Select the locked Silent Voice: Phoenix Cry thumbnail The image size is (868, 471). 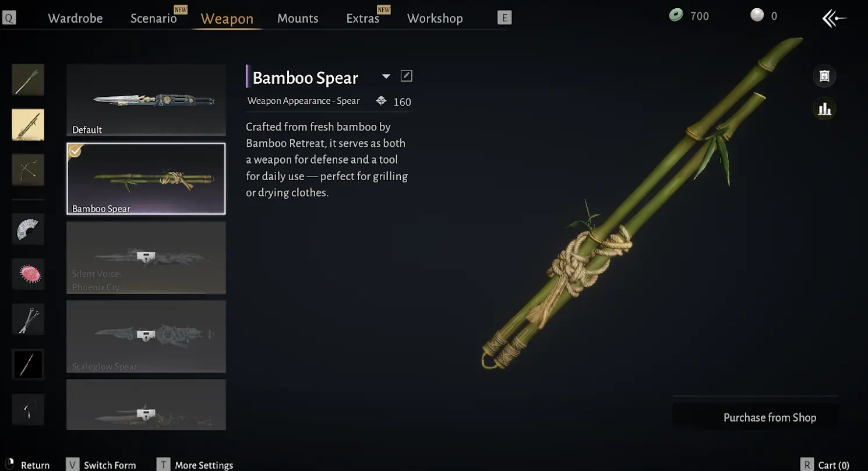click(x=146, y=258)
